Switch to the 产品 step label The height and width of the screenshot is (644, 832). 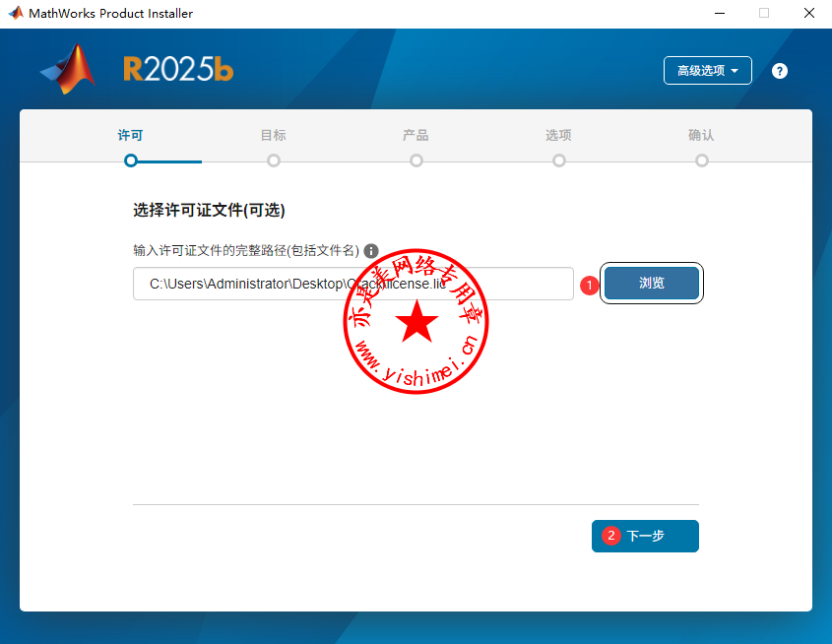click(416, 135)
